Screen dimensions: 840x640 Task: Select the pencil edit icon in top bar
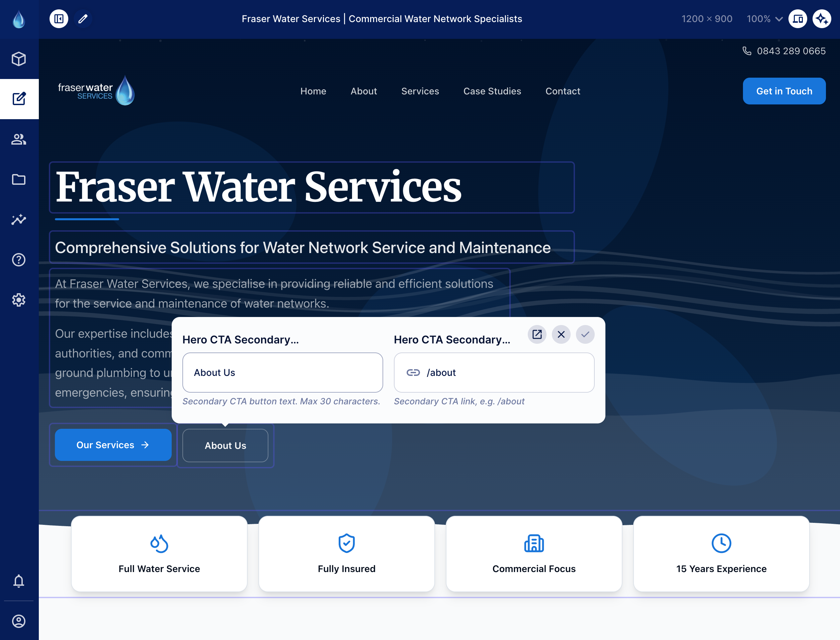(x=83, y=18)
